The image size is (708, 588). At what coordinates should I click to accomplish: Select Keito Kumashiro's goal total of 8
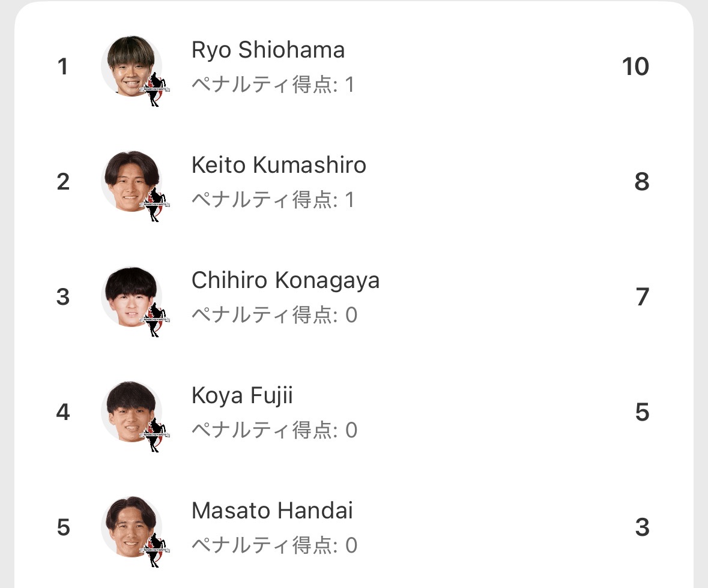[x=641, y=182]
